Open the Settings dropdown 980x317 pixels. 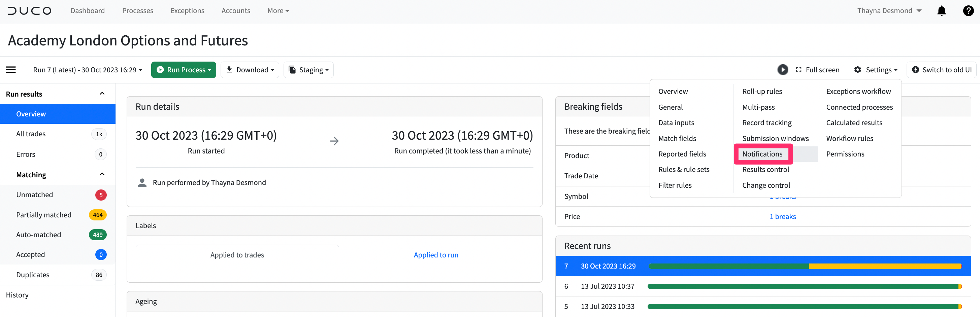pyautogui.click(x=876, y=70)
